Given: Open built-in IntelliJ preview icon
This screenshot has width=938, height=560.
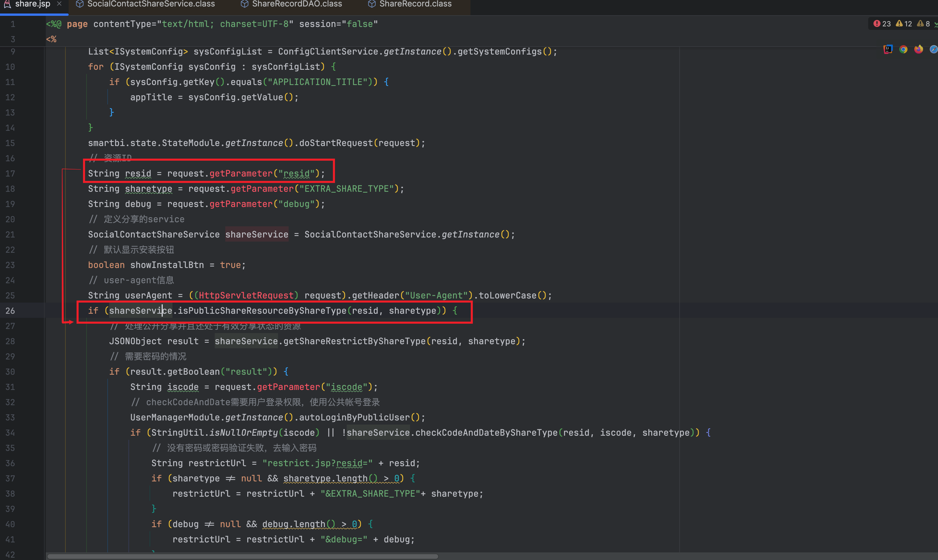Looking at the screenshot, I should click(x=888, y=50).
